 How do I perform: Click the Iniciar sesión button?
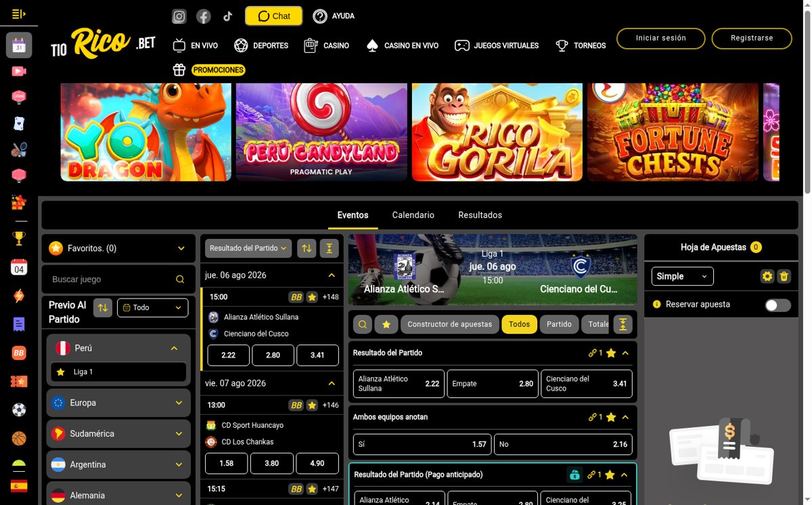click(661, 38)
